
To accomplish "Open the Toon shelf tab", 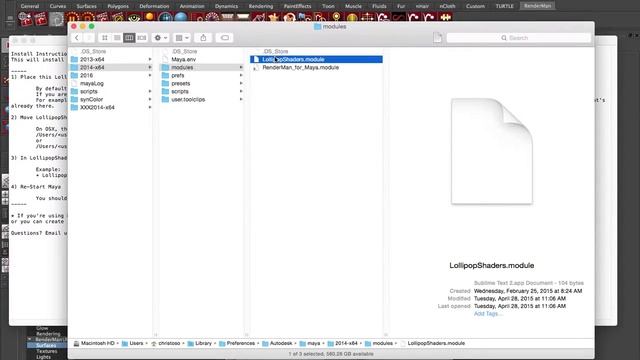I will coord(328,6).
